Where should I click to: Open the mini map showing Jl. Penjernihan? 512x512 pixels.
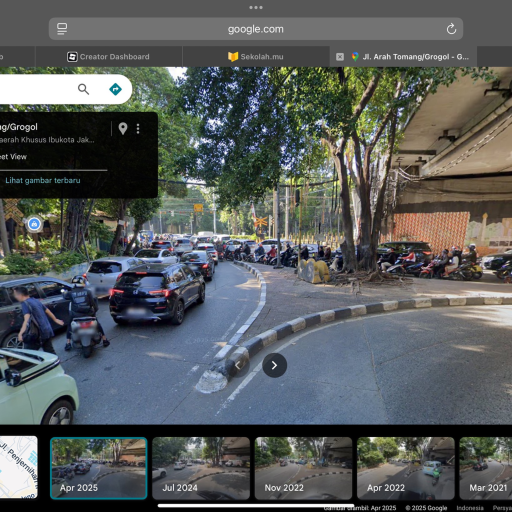click(x=19, y=467)
